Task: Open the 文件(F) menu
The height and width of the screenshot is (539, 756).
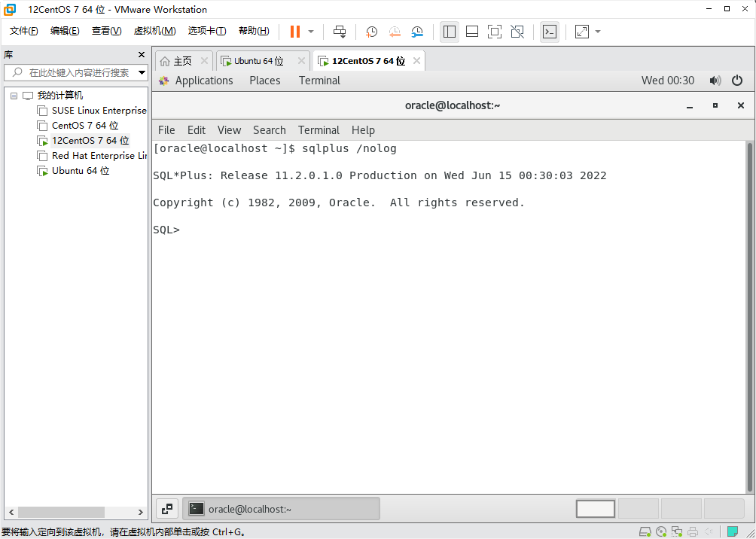Action: [24, 31]
